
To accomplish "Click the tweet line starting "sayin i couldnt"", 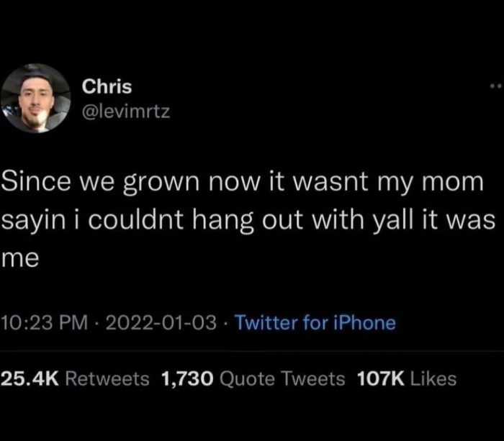I will (x=247, y=221).
